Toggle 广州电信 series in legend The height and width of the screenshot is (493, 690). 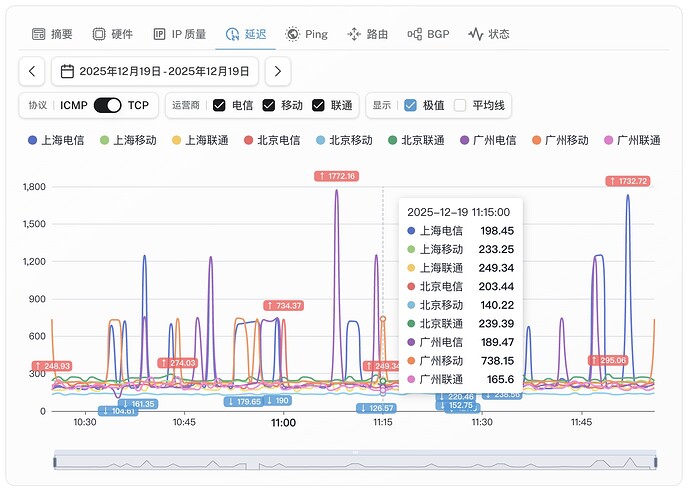pyautogui.click(x=488, y=140)
